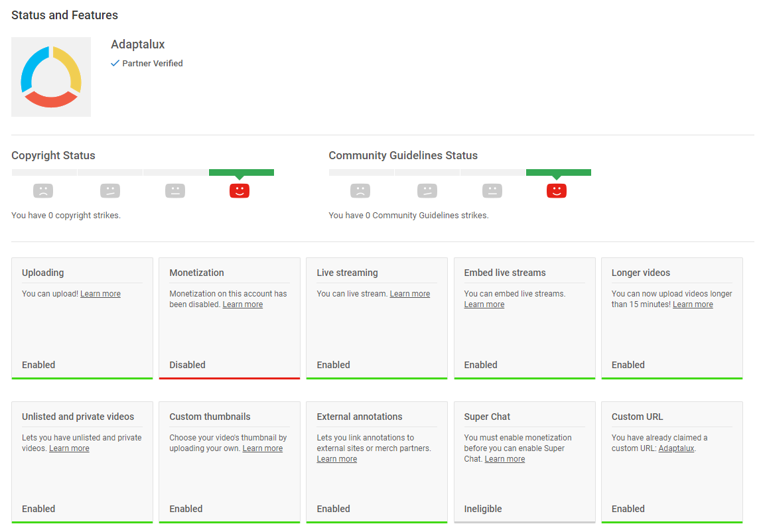Click the Status and Features page title
Viewport: 761px width, 532px height.
(x=64, y=15)
